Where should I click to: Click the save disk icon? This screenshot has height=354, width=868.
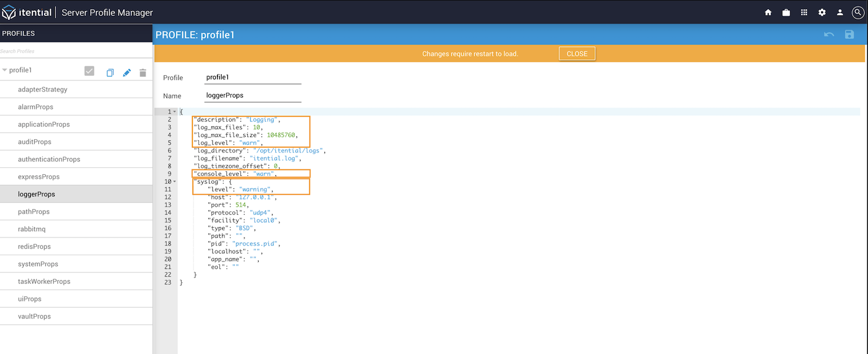(x=849, y=34)
